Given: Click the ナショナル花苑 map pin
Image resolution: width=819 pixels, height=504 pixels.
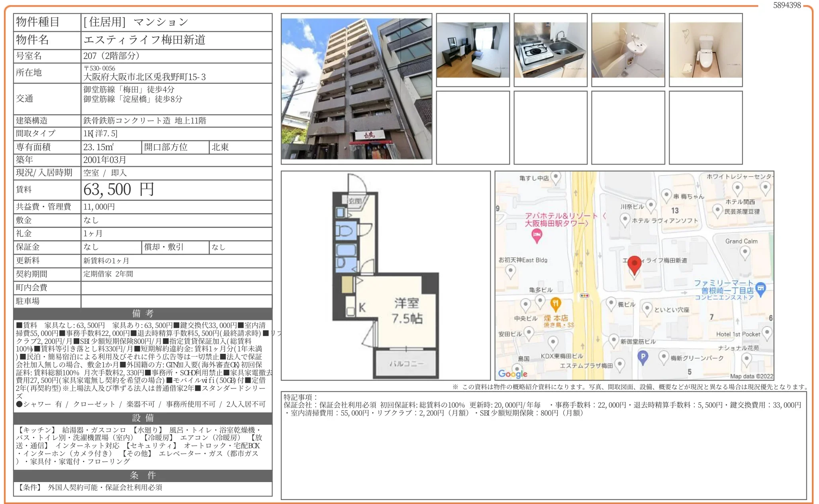Looking at the screenshot, I should point(746,360).
